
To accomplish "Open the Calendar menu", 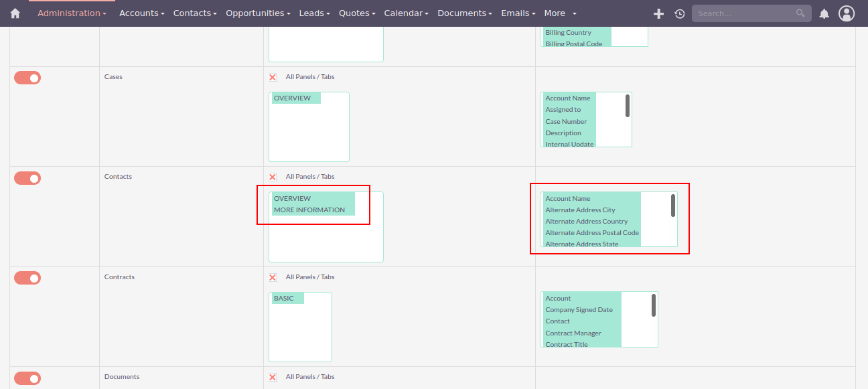I will click(x=407, y=13).
